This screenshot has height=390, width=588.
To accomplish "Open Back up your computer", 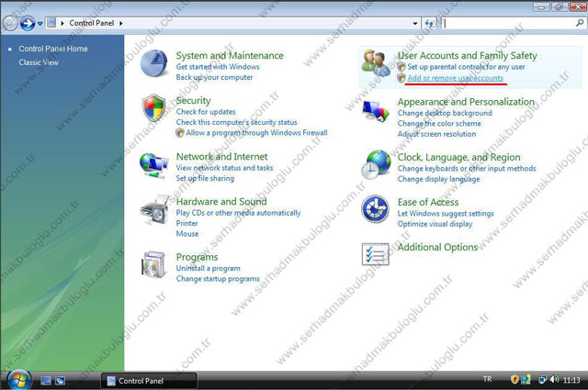I will point(214,77).
